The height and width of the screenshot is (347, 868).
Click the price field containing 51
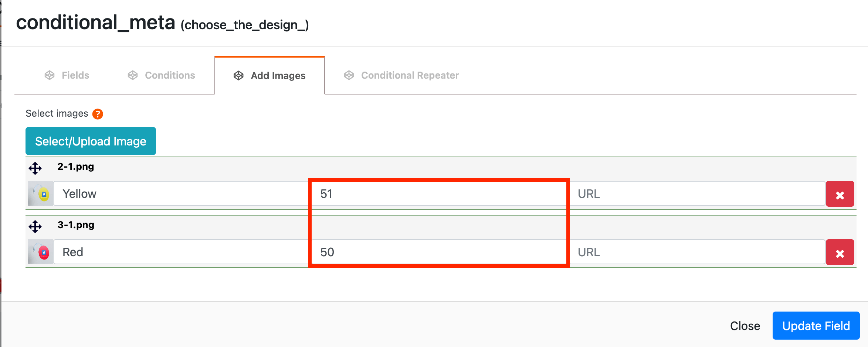click(x=438, y=194)
